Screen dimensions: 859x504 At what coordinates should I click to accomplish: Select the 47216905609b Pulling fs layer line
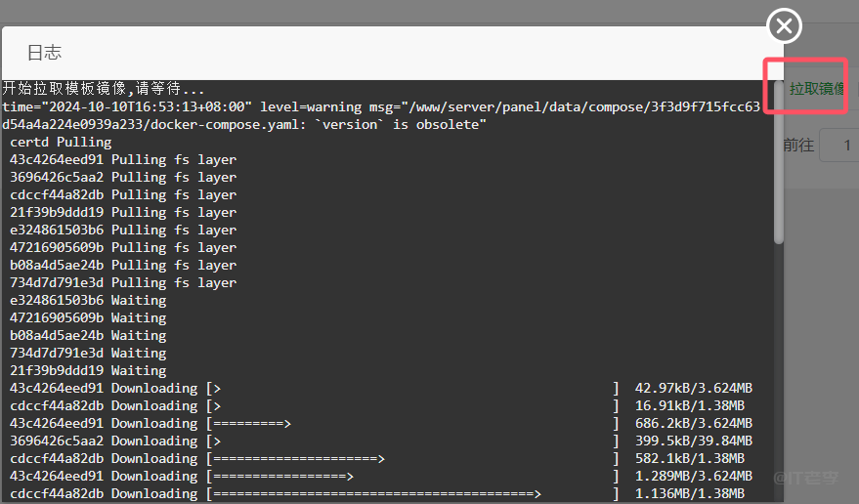(x=123, y=247)
